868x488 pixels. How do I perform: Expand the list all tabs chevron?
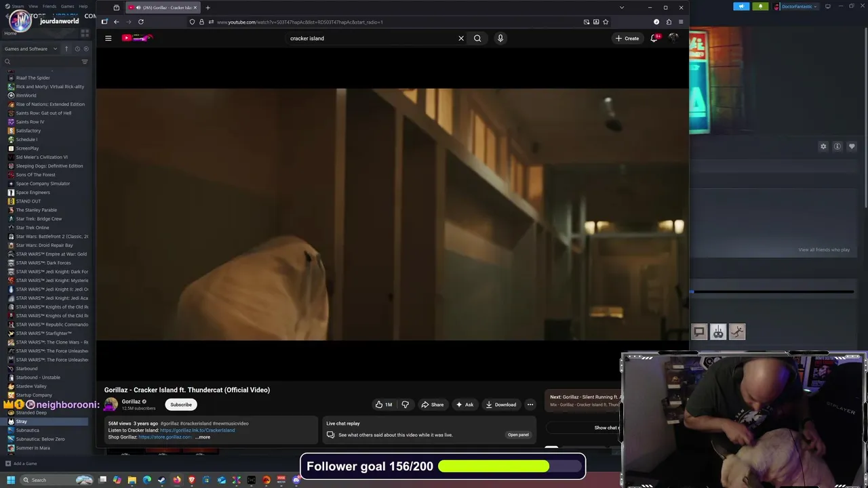click(621, 7)
